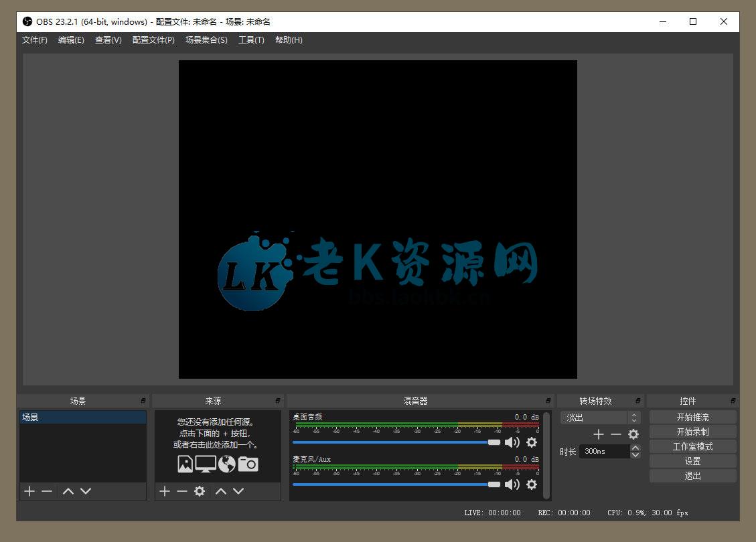Undock the 混音器 panel
756x542 pixels.
tap(548, 401)
